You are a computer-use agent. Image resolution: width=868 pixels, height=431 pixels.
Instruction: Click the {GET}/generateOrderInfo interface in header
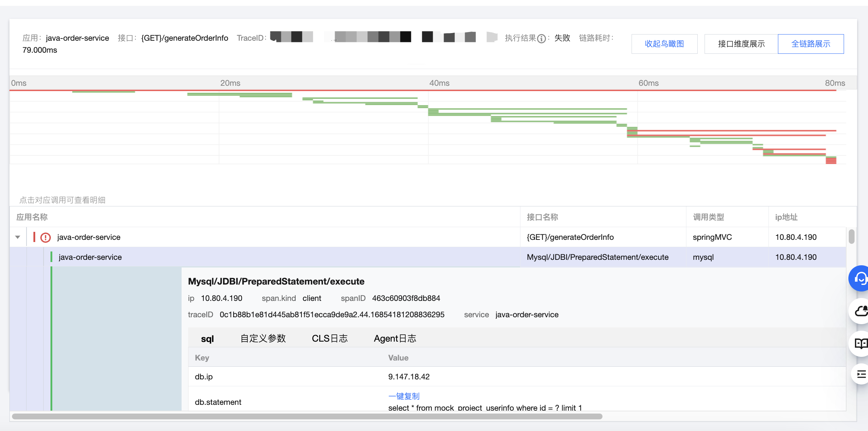(184, 38)
